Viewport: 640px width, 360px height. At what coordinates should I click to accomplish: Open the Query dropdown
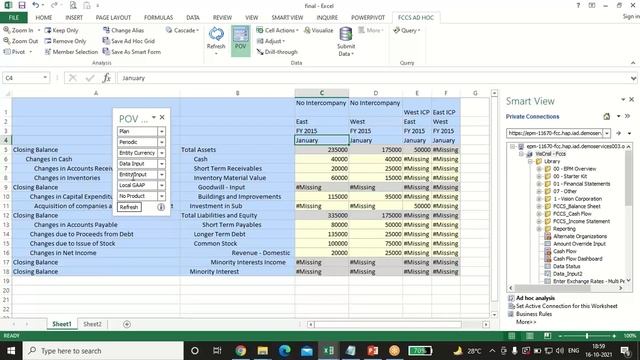407,30
